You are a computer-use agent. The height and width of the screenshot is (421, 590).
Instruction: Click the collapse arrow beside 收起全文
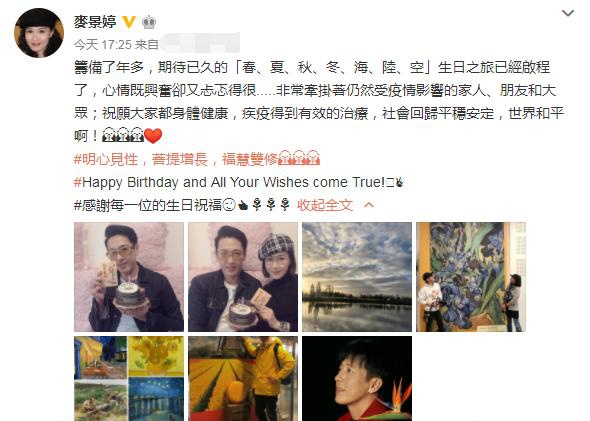coord(369,205)
